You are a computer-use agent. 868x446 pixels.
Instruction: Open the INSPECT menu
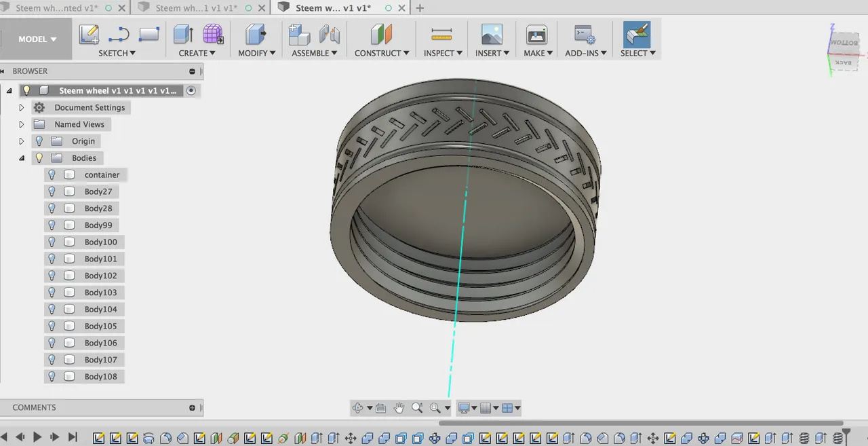point(443,53)
